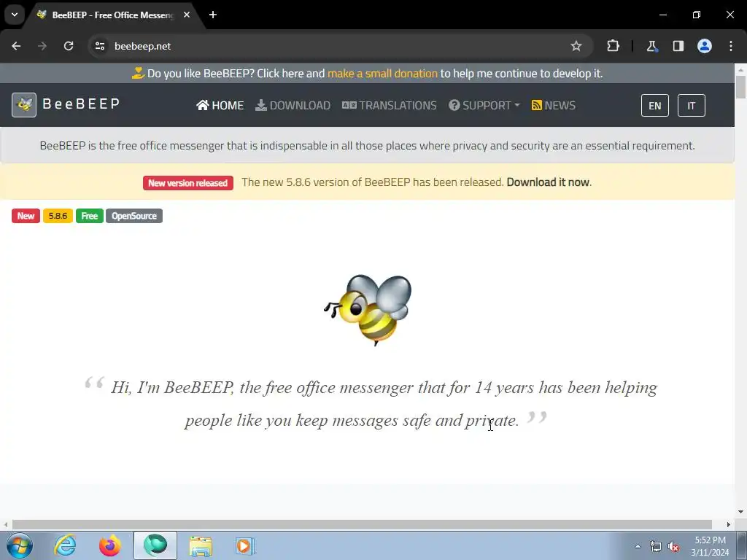Show hidden system tray icons
Image resolution: width=747 pixels, height=560 pixels.
click(638, 546)
